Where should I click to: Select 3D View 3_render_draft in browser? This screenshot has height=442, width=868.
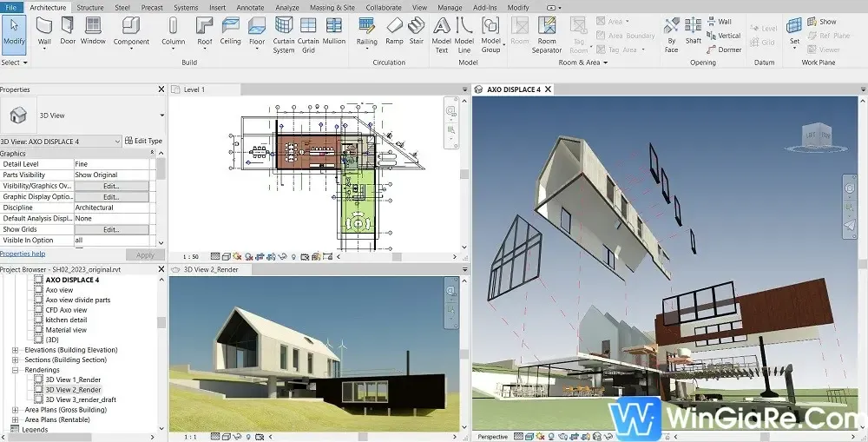[81, 400]
